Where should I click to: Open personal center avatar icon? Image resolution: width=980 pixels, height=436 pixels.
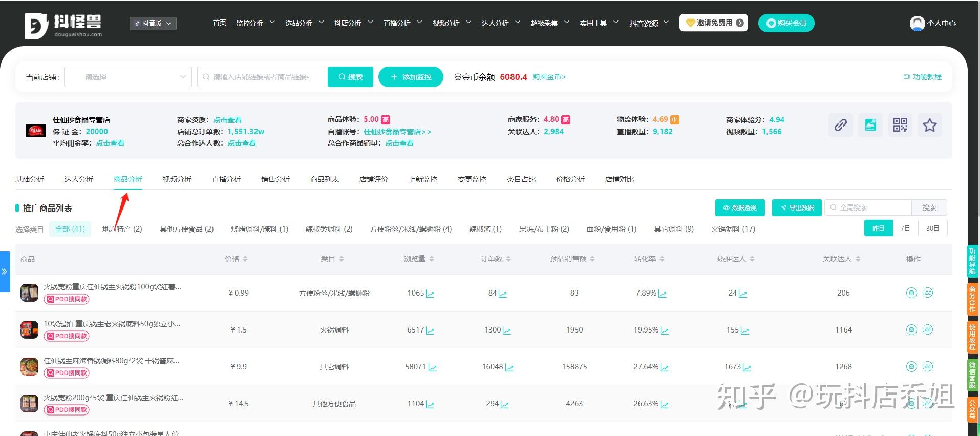pos(917,23)
